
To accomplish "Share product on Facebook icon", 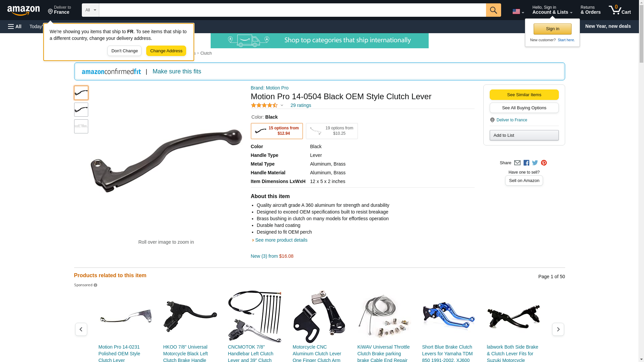I will [x=526, y=163].
